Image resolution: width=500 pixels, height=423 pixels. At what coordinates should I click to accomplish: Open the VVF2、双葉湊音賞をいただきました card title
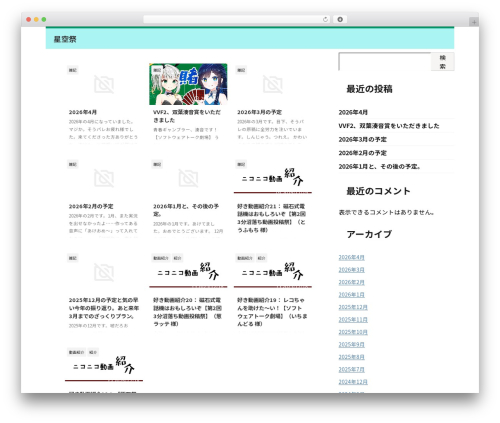coord(187,116)
